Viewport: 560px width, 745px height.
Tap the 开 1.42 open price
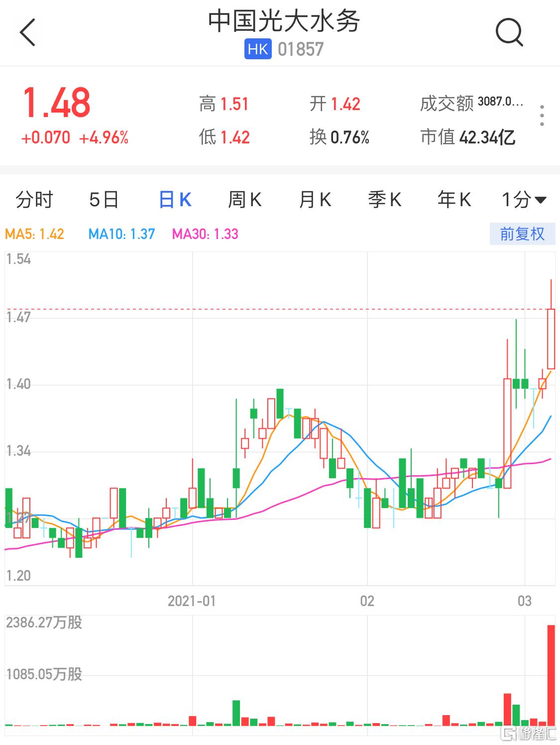(335, 104)
